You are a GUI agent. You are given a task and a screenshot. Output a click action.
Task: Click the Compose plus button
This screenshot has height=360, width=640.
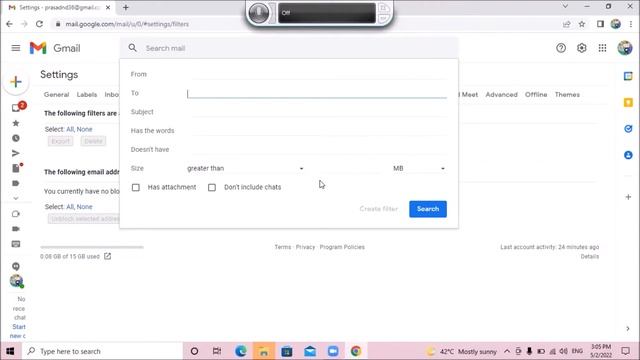[x=16, y=82]
